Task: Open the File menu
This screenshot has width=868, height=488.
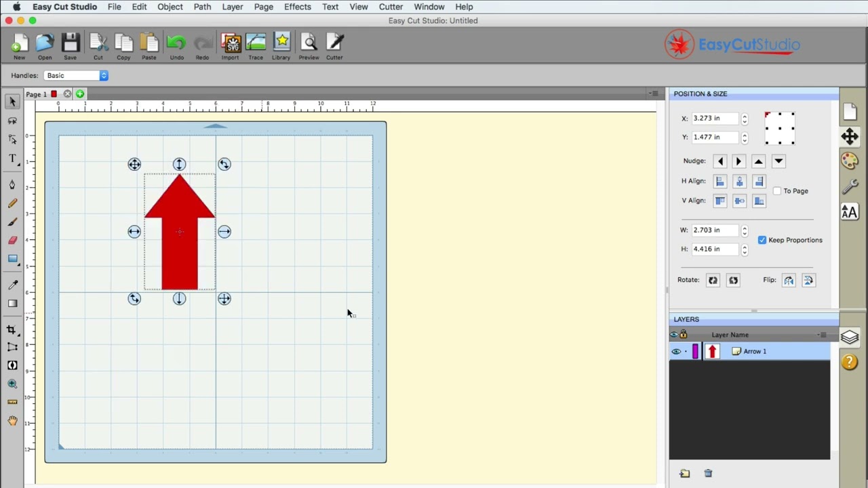Action: click(114, 7)
